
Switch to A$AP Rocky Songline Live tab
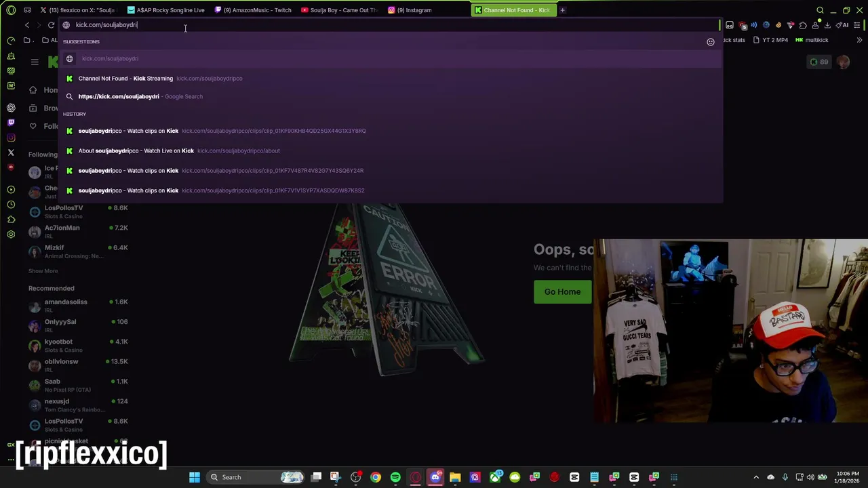pos(166,10)
